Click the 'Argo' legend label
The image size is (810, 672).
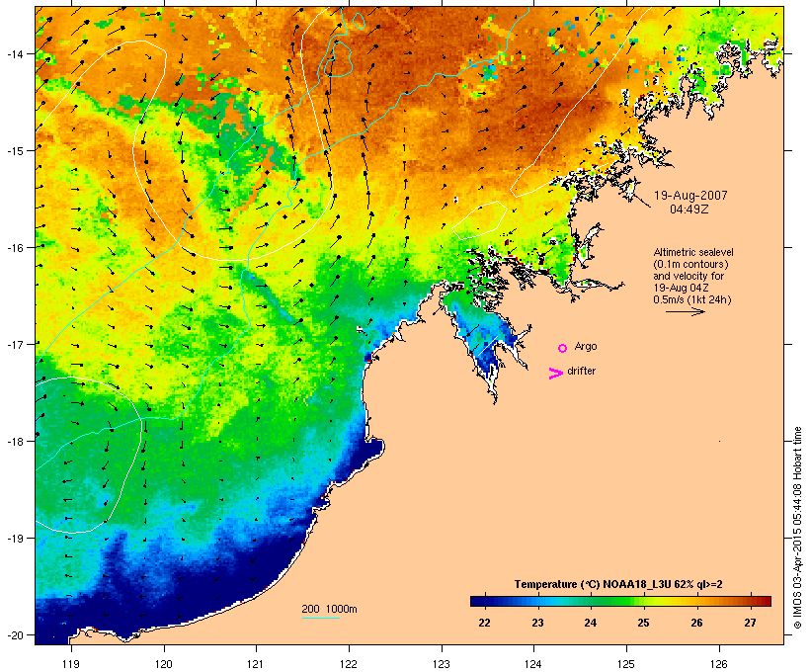(586, 346)
